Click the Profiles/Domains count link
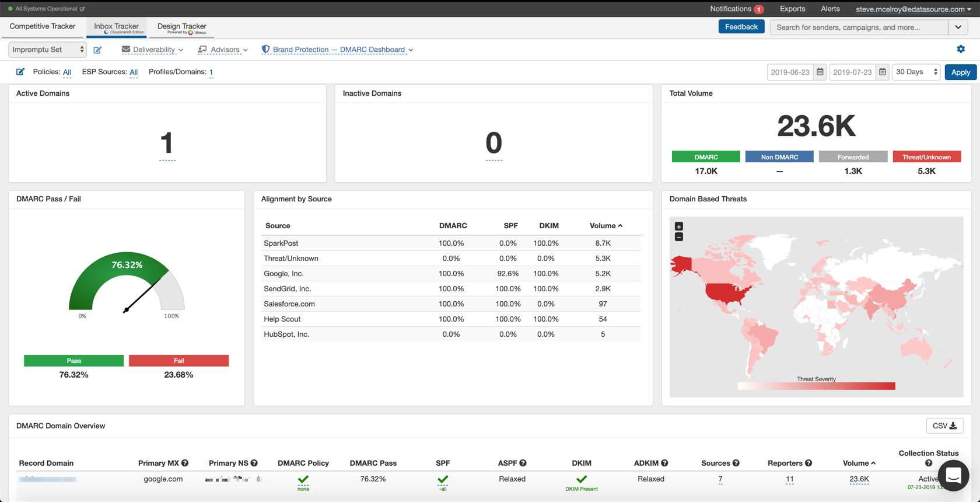This screenshot has height=502, width=980. pyautogui.click(x=211, y=72)
